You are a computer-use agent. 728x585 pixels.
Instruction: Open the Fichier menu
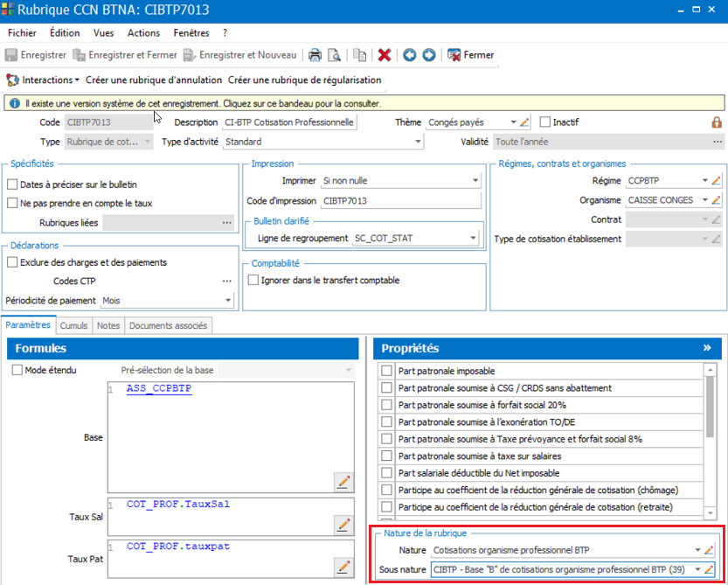(23, 33)
